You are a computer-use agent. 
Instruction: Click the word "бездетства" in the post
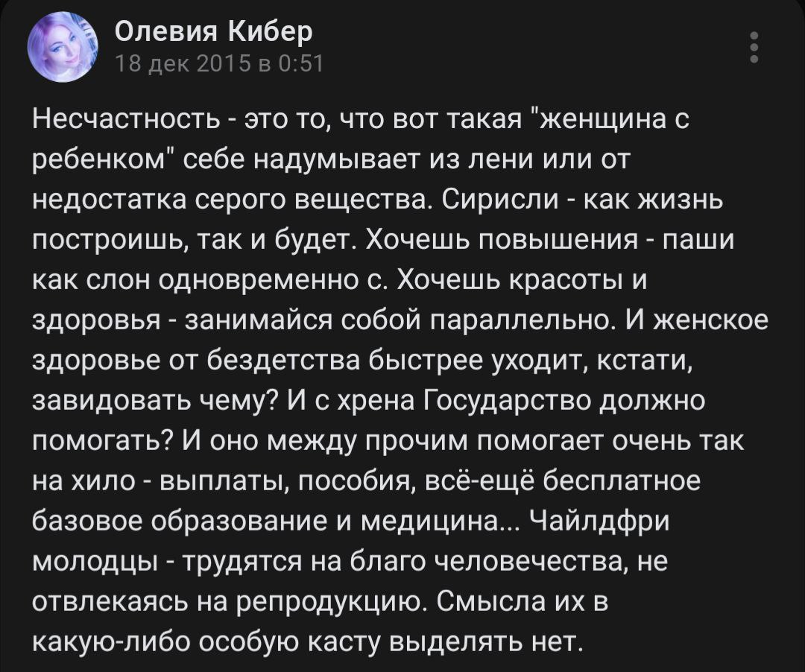click(x=285, y=361)
